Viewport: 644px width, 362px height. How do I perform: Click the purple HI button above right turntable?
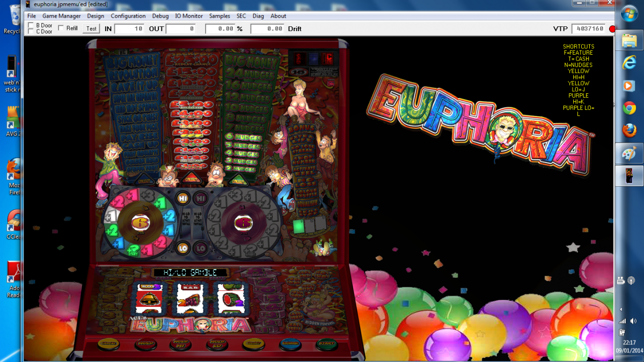click(x=200, y=198)
